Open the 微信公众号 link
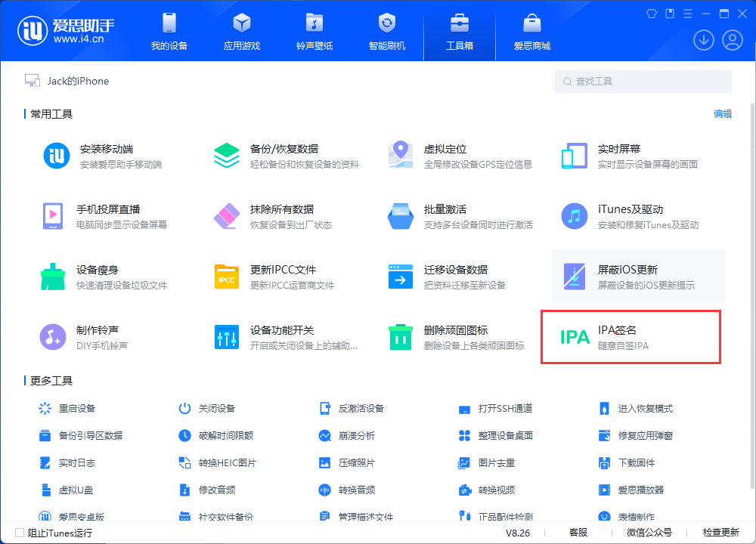The image size is (756, 544). click(649, 533)
